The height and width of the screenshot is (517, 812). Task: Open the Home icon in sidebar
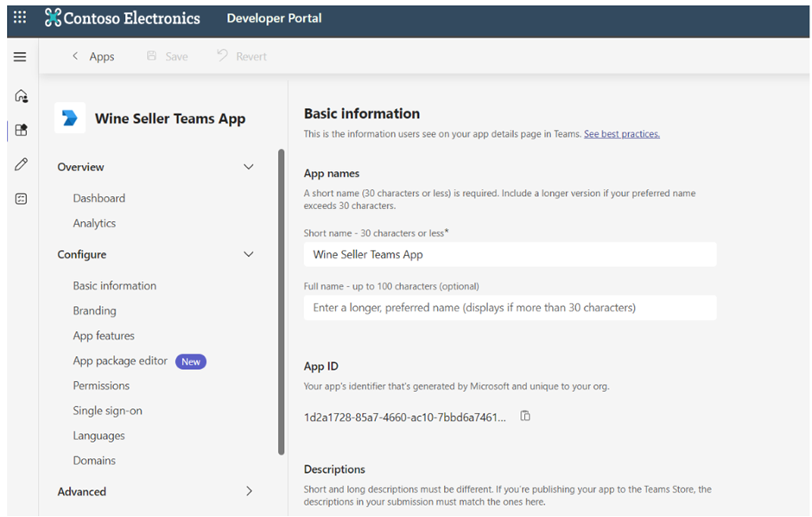pos(22,95)
